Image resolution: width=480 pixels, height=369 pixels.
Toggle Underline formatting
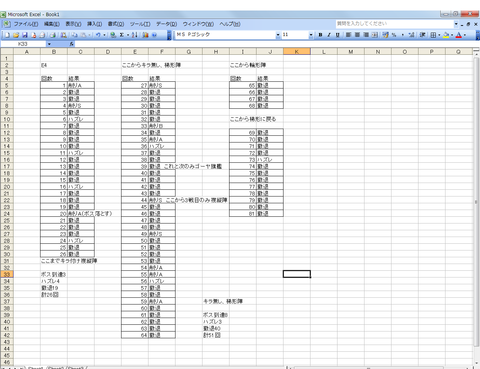[x=338, y=35]
